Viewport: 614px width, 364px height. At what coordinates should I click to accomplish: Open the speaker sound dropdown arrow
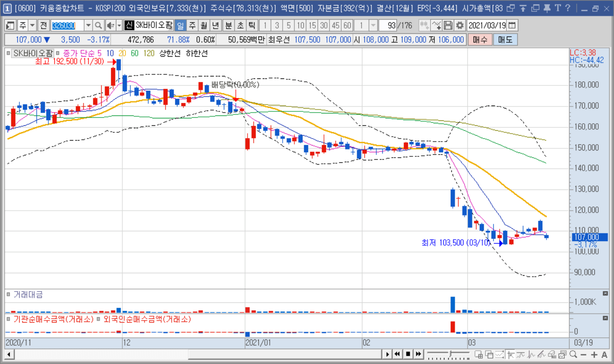119,26
